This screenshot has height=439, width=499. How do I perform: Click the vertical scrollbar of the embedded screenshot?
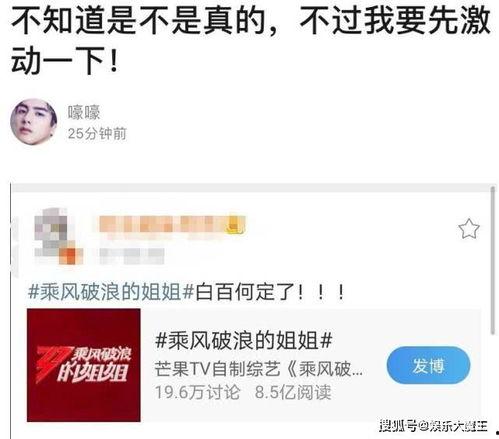493,260
